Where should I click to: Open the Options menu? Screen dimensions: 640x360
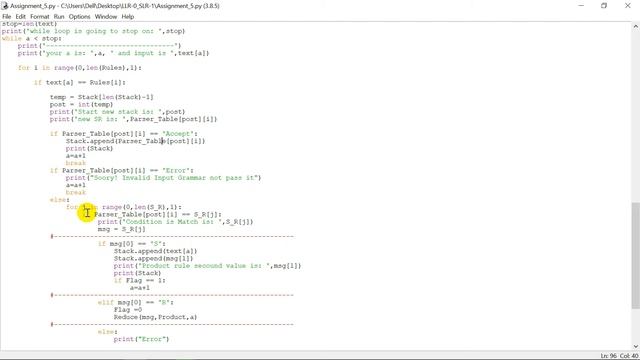[79, 17]
